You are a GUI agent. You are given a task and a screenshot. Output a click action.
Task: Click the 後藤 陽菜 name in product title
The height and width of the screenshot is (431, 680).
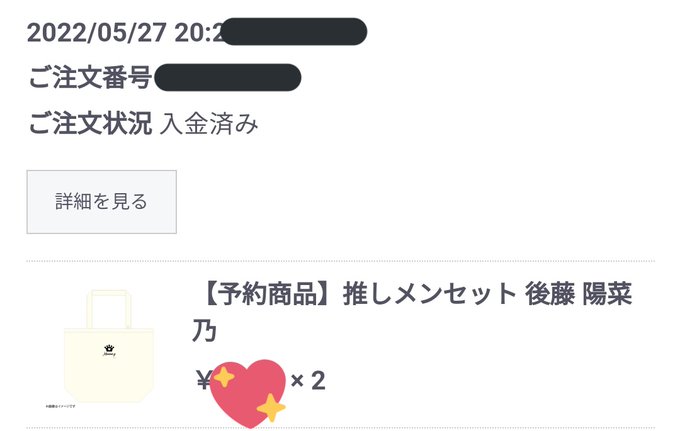[579, 294]
